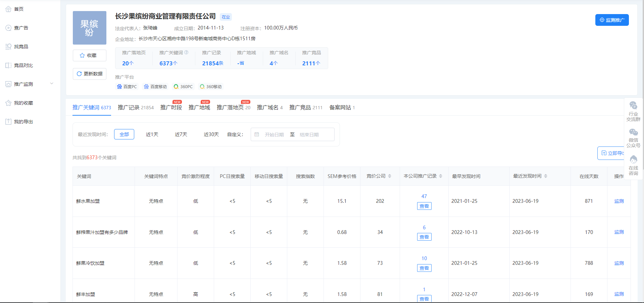Screen dimensions: 644x303
Task: Click 监测 for 鲜榨果汁加盟有多少品牌
Action: point(619,232)
